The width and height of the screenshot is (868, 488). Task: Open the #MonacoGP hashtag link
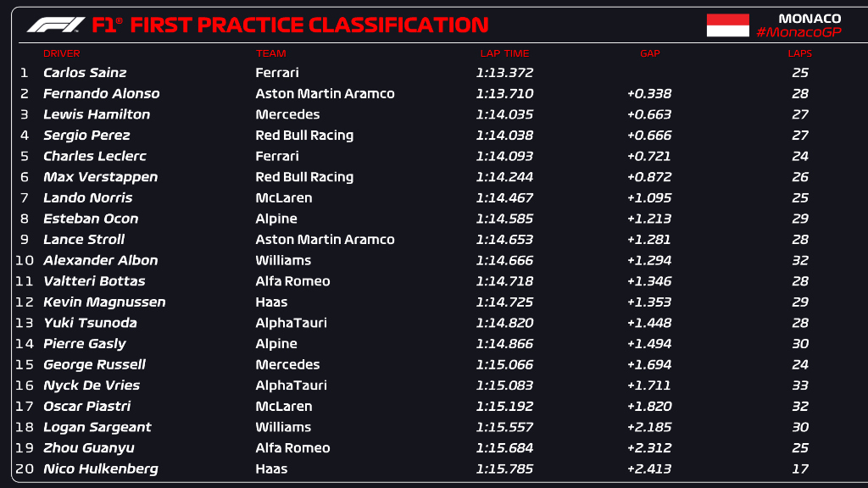798,32
